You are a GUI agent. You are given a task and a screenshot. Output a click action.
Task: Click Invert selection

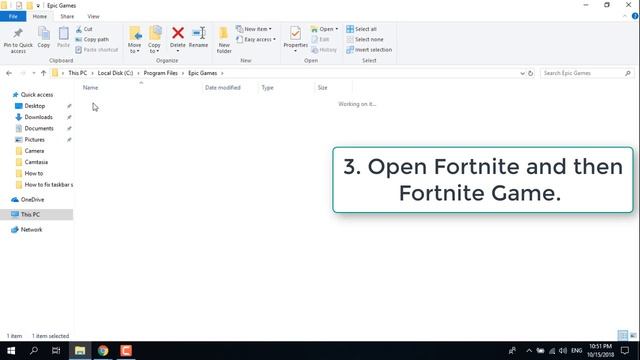point(369,49)
